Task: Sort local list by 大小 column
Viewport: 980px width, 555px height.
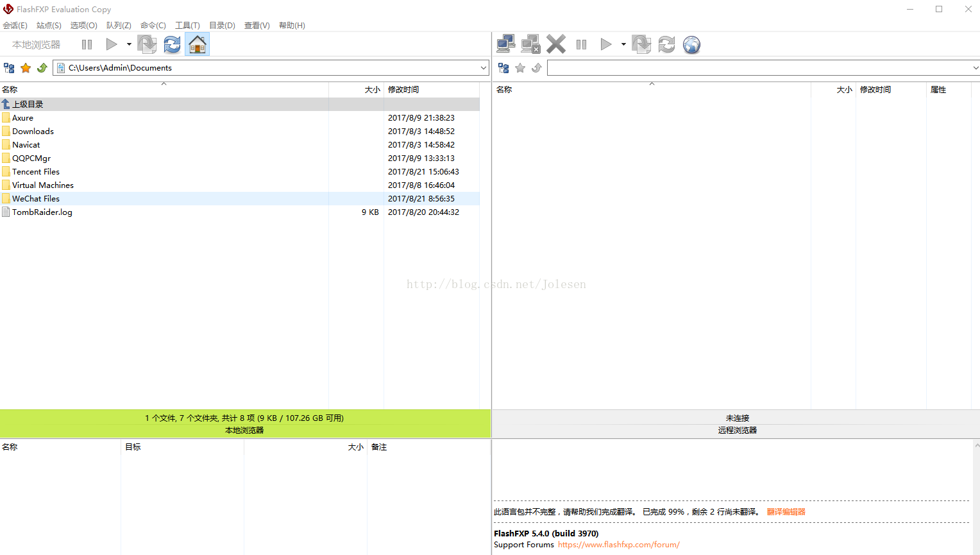Action: coord(356,90)
